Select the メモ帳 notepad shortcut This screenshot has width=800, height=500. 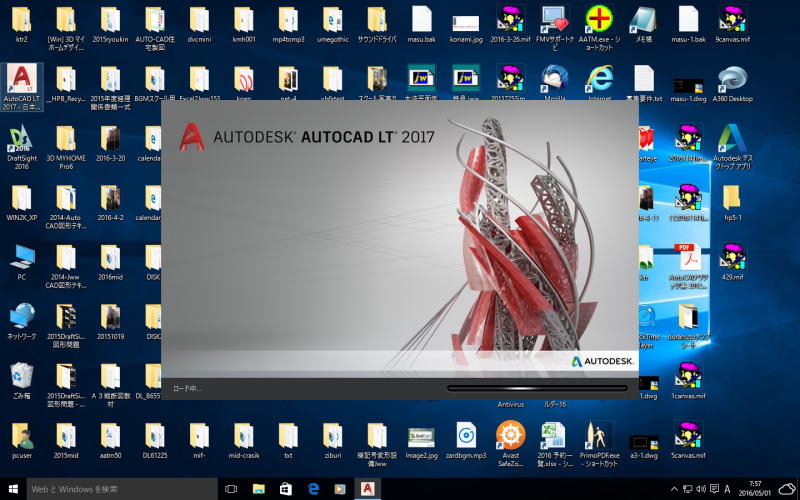click(x=643, y=24)
